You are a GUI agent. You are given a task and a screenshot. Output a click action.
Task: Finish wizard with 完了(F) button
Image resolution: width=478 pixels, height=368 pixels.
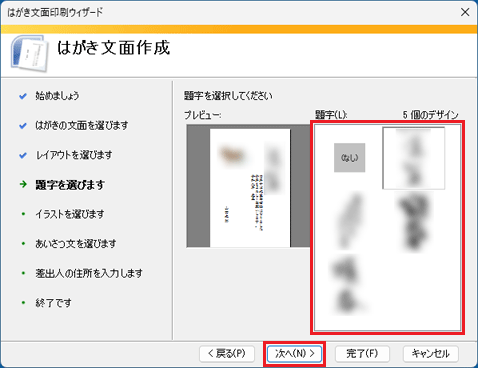362,354
